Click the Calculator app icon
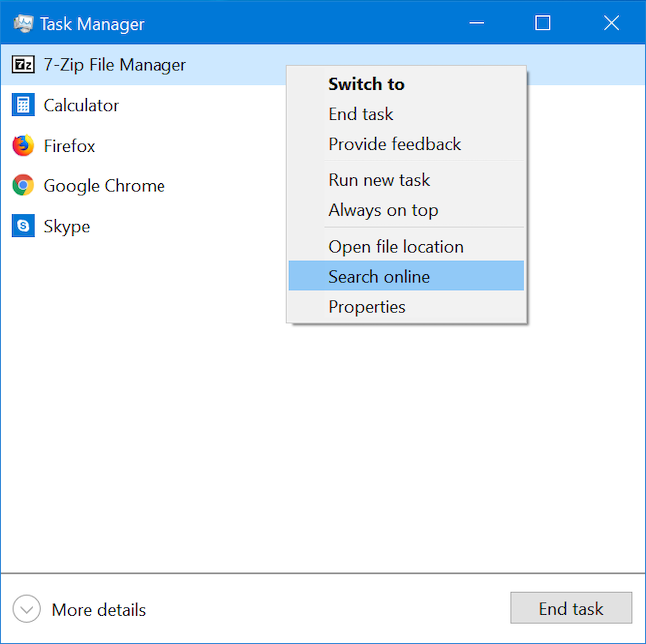 tap(23, 105)
